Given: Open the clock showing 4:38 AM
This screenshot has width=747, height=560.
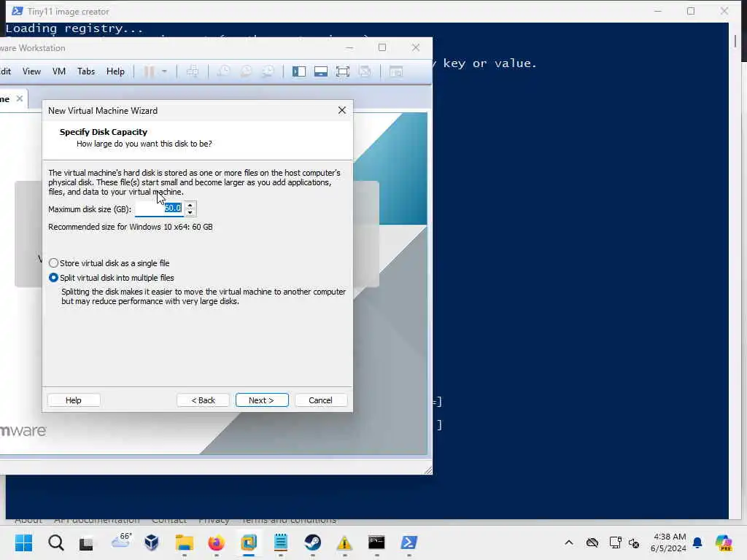Looking at the screenshot, I should [x=669, y=542].
